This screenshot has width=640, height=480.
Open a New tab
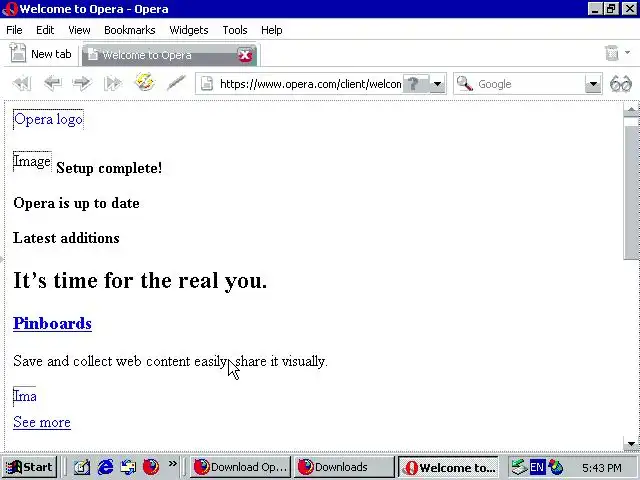(x=41, y=54)
